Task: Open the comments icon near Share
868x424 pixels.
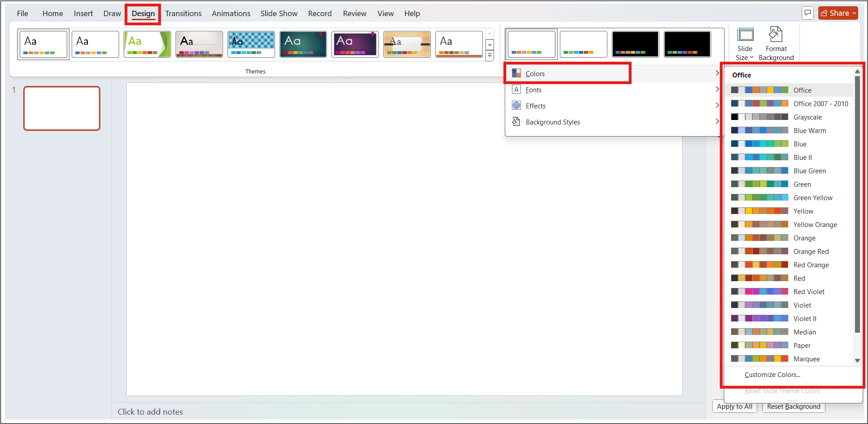Action: pyautogui.click(x=808, y=13)
